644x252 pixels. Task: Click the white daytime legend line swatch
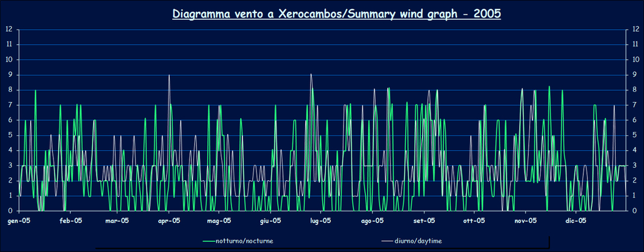tap(388, 241)
